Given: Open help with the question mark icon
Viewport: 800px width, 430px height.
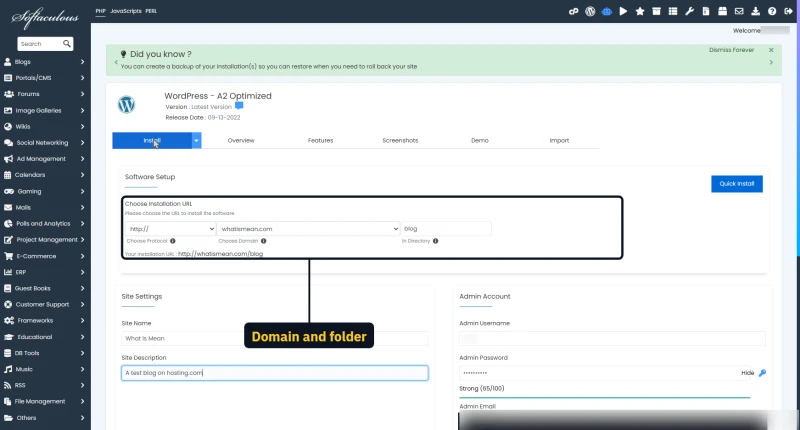Looking at the screenshot, I should 772,11.
